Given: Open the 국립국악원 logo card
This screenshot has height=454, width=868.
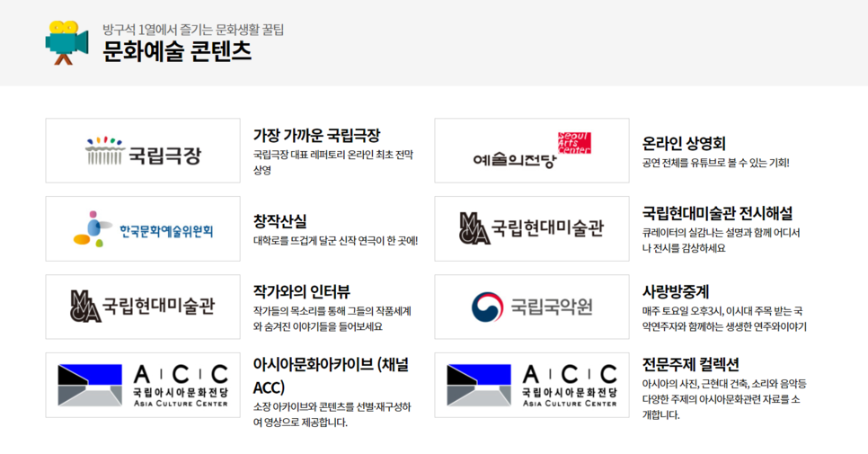Looking at the screenshot, I should point(532,307).
